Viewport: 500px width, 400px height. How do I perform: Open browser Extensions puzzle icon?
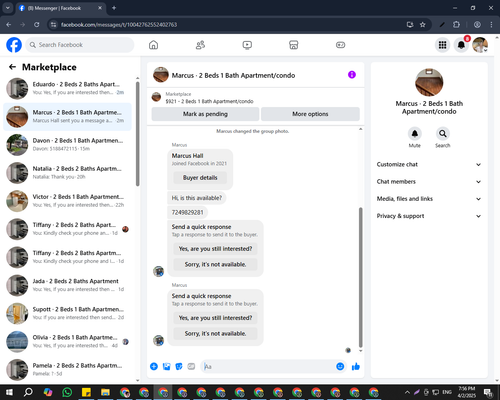(x=456, y=25)
